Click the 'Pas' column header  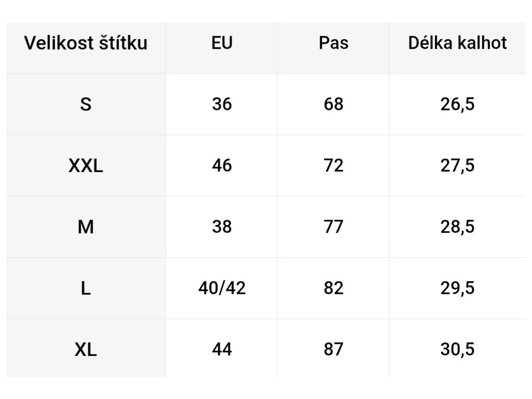333,43
